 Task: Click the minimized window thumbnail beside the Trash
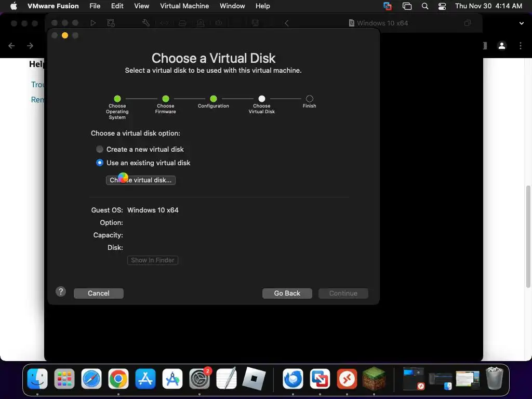(x=468, y=379)
